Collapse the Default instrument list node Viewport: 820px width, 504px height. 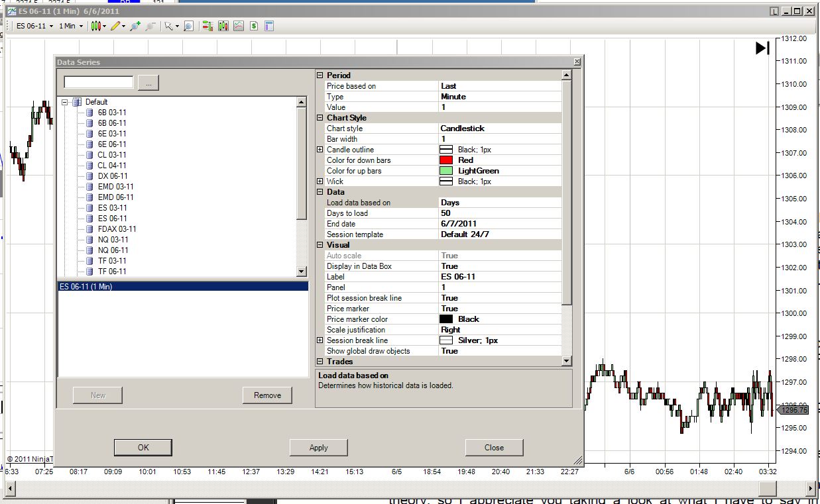pyautogui.click(x=64, y=102)
